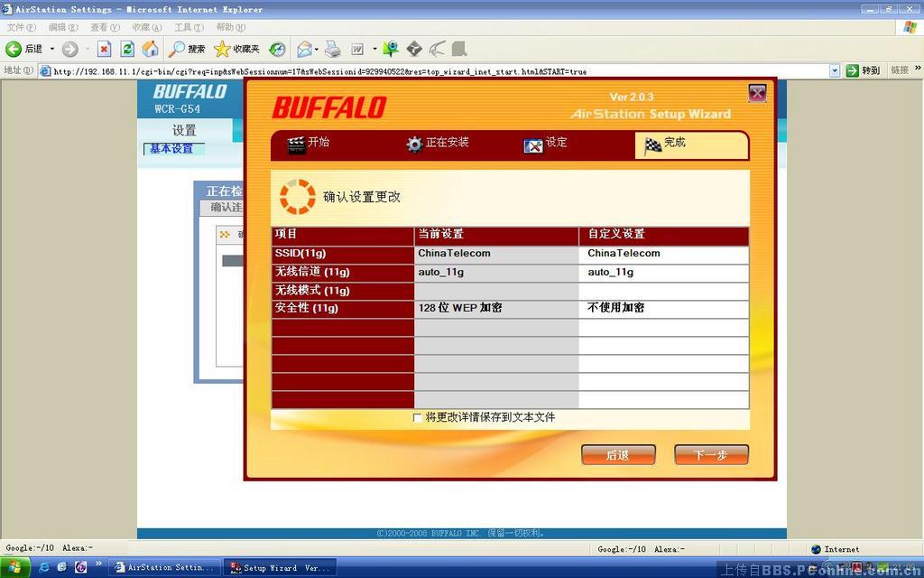
Task: Open the 工具(T) menu
Action: pyautogui.click(x=188, y=27)
